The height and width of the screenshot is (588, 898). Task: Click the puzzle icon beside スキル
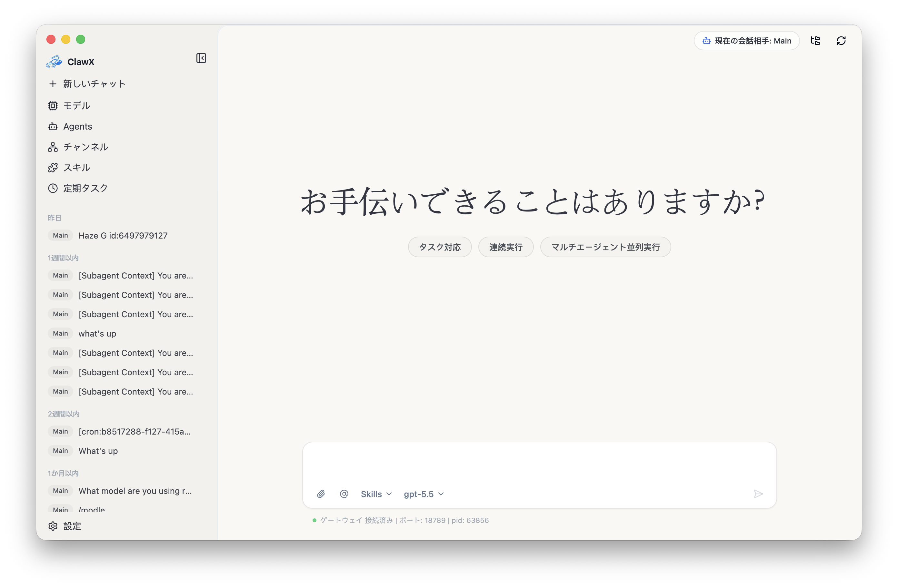coord(53,167)
